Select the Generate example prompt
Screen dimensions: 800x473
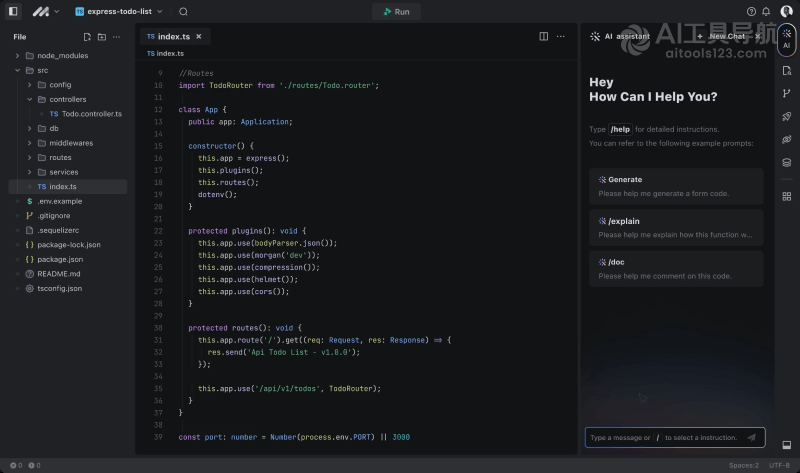pos(676,186)
